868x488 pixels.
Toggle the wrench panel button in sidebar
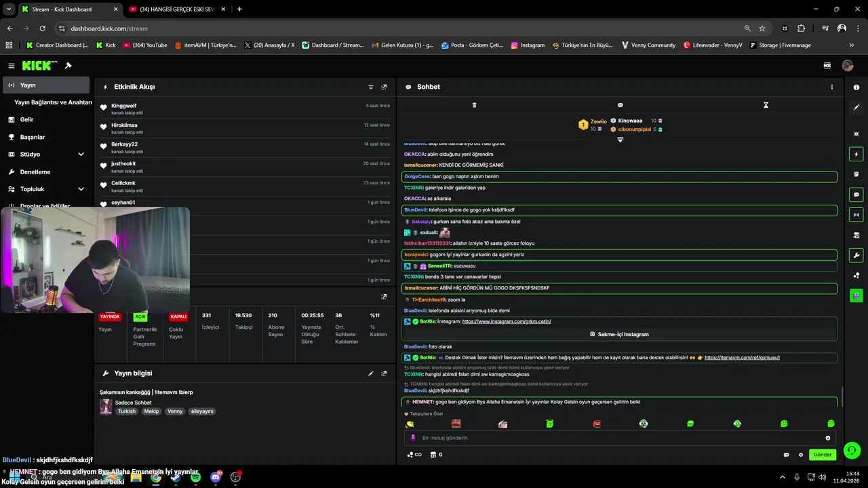(x=856, y=256)
